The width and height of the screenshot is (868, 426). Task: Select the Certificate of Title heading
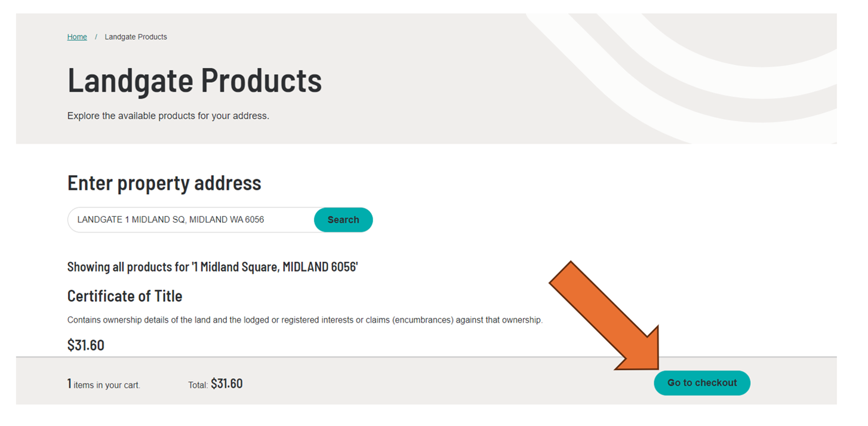pyautogui.click(x=125, y=296)
